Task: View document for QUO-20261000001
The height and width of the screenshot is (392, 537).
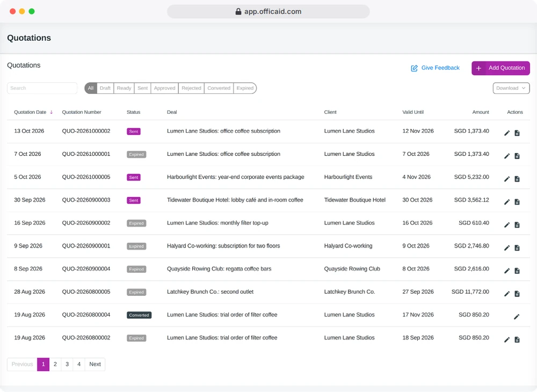Action: pos(517,156)
